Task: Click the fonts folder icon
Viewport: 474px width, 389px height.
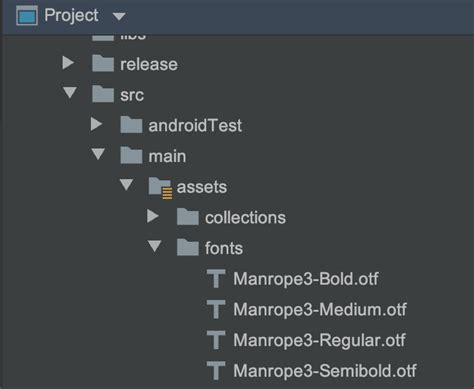Action: click(188, 247)
